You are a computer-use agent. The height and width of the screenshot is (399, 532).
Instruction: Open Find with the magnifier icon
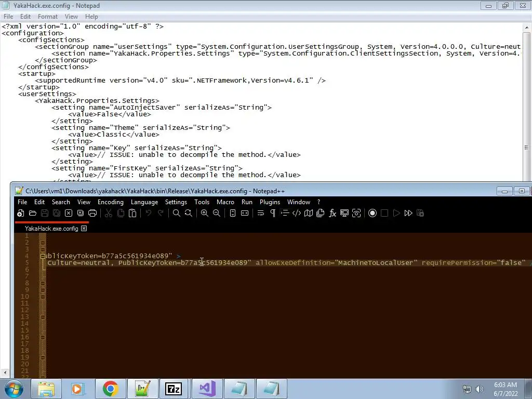click(x=177, y=213)
